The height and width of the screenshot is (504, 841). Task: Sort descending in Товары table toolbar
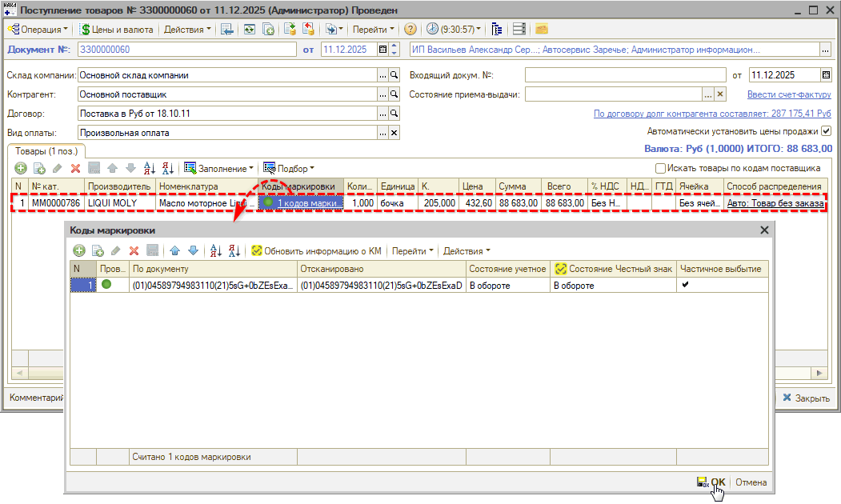point(168,169)
